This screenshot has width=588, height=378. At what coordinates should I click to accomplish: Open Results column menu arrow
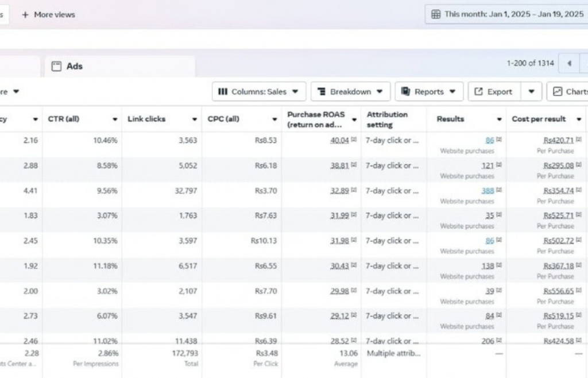coord(499,119)
